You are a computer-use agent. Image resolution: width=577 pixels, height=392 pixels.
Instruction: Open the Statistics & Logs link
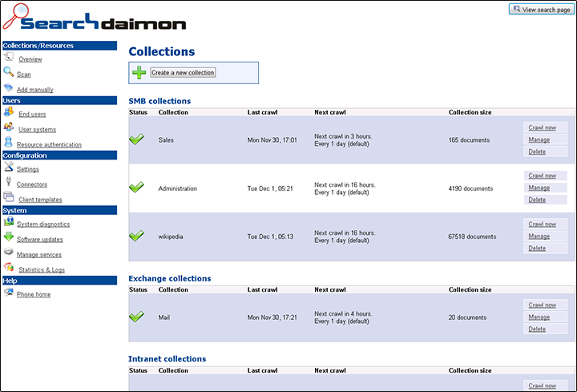click(42, 270)
